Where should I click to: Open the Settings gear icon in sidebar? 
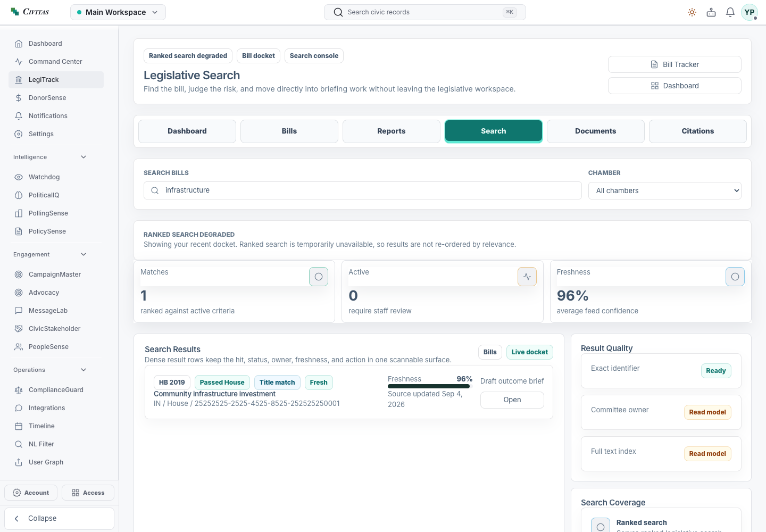click(x=19, y=134)
